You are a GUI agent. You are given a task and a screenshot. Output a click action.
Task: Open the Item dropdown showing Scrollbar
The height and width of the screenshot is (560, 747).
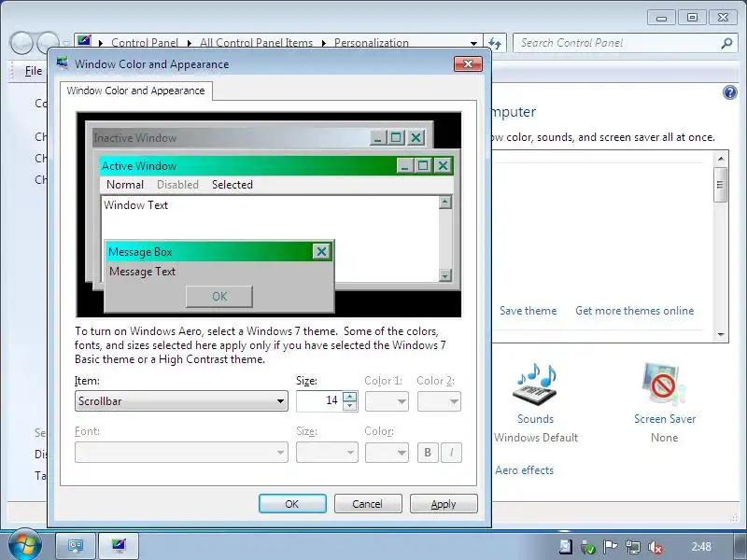[x=181, y=401]
